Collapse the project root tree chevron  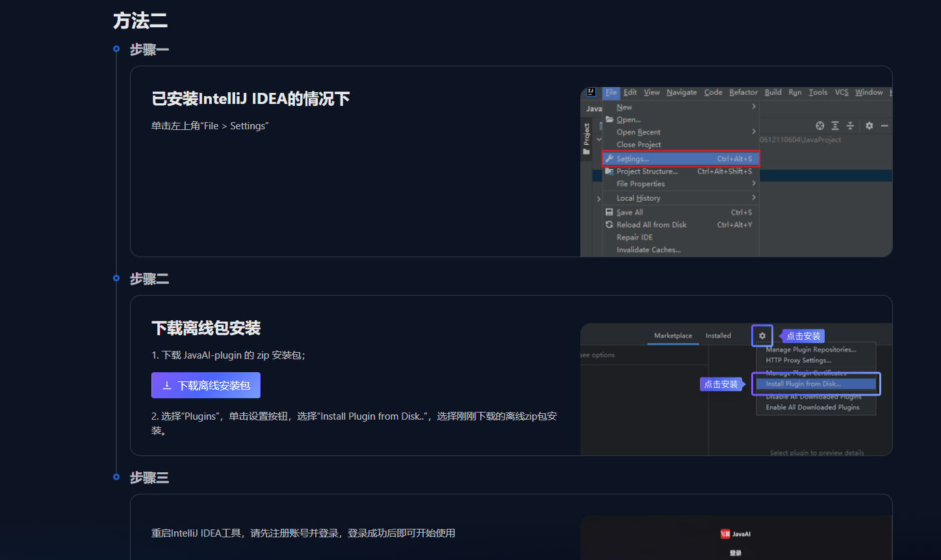[x=599, y=140]
